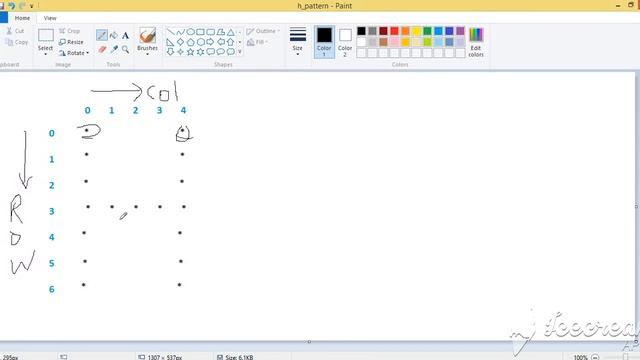
Task: Select the Color picker eyedropper tool
Action: coord(114,49)
